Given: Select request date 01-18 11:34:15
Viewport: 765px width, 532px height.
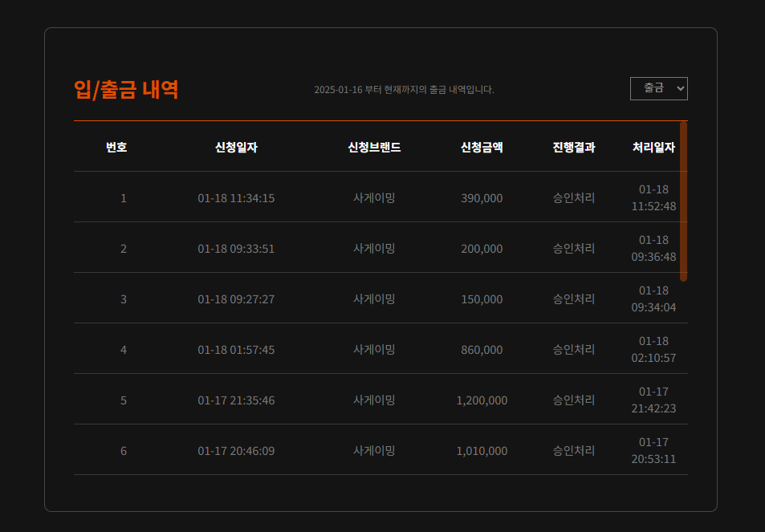Looking at the screenshot, I should 236,198.
